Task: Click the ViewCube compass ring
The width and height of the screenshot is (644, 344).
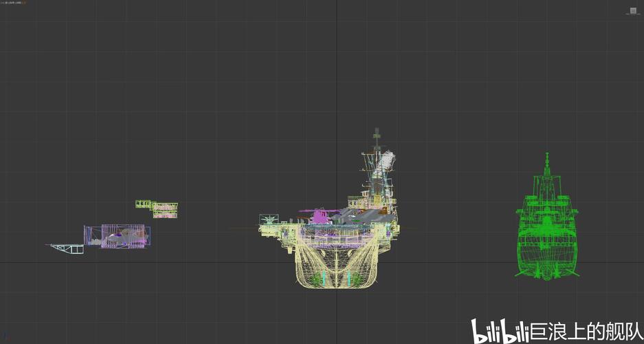Action: coord(632,14)
